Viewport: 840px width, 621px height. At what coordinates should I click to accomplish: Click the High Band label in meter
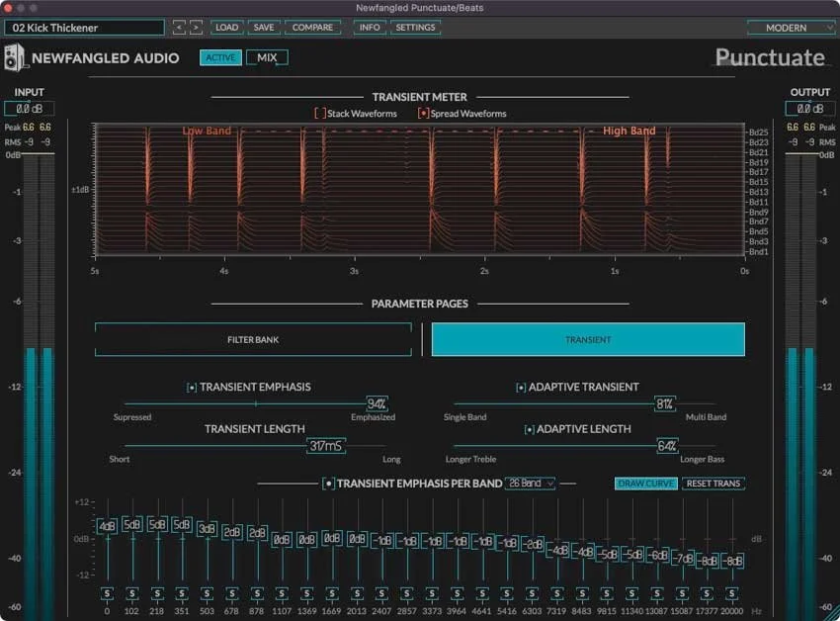(x=629, y=131)
